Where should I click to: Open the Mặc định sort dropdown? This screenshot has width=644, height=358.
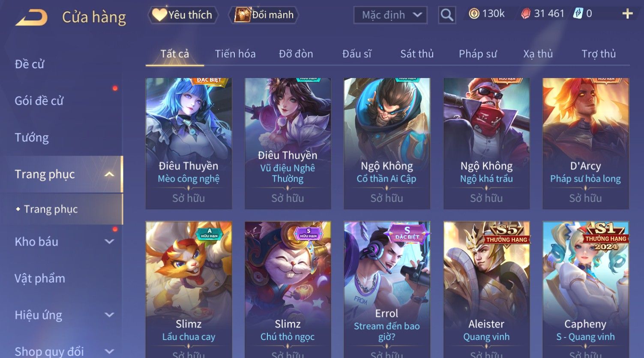pos(390,15)
